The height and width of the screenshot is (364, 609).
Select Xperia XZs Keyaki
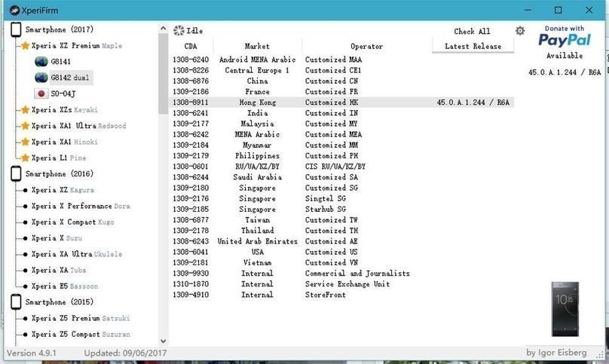[x=65, y=109]
